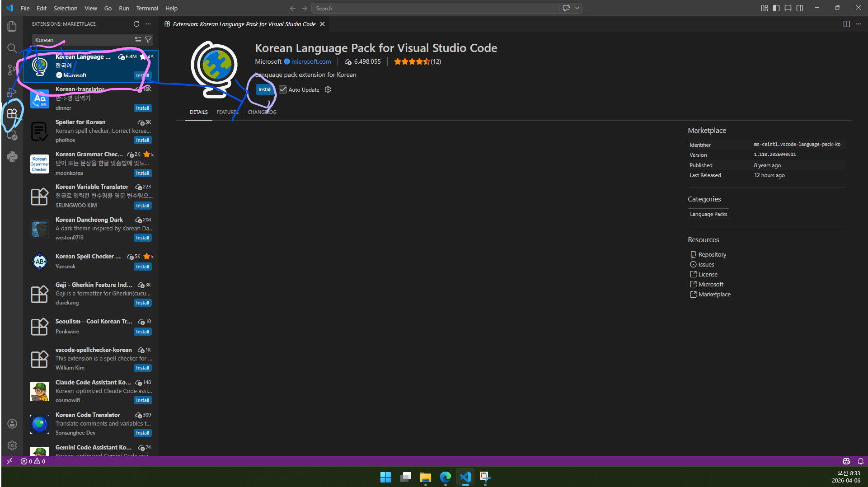
Task: Open Customize Layout in title bar
Action: (765, 8)
